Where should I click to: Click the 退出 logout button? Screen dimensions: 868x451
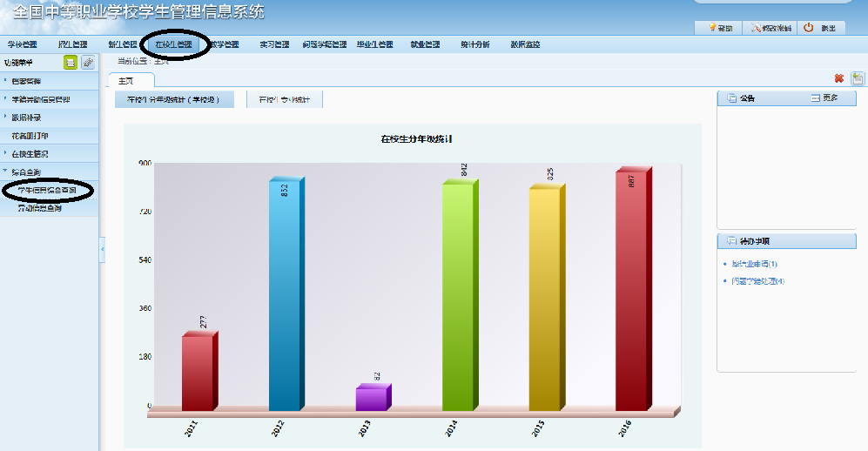[x=820, y=28]
